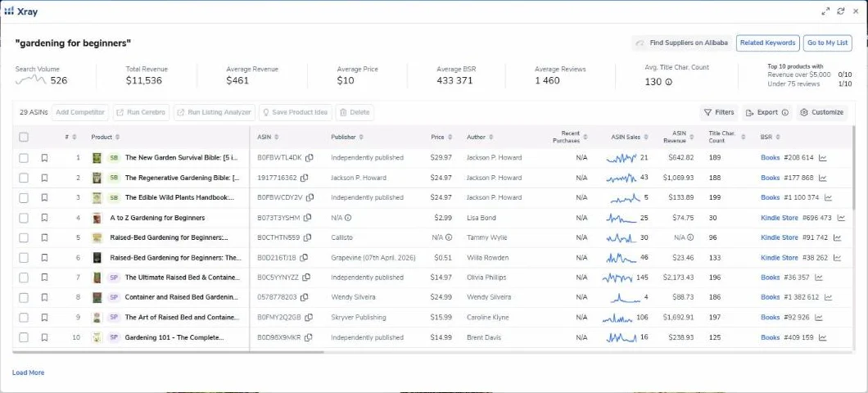Copy ASIN B0FBWCDY2V

coord(310,197)
